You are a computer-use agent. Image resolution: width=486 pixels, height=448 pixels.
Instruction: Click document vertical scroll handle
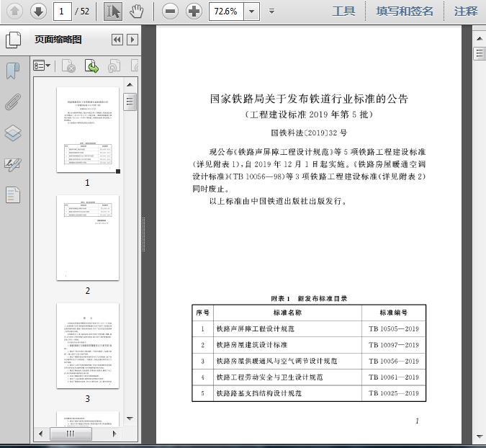480,53
